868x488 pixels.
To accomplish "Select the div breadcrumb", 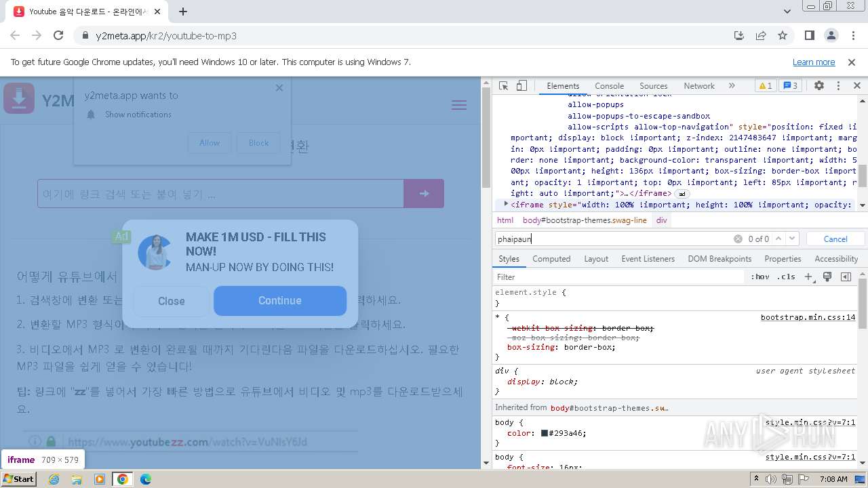I will 661,220.
